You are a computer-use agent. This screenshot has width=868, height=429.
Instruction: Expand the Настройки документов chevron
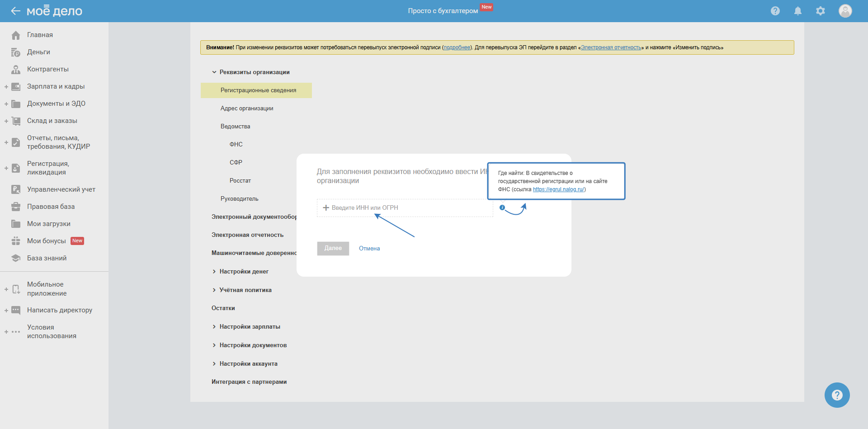[x=214, y=345]
